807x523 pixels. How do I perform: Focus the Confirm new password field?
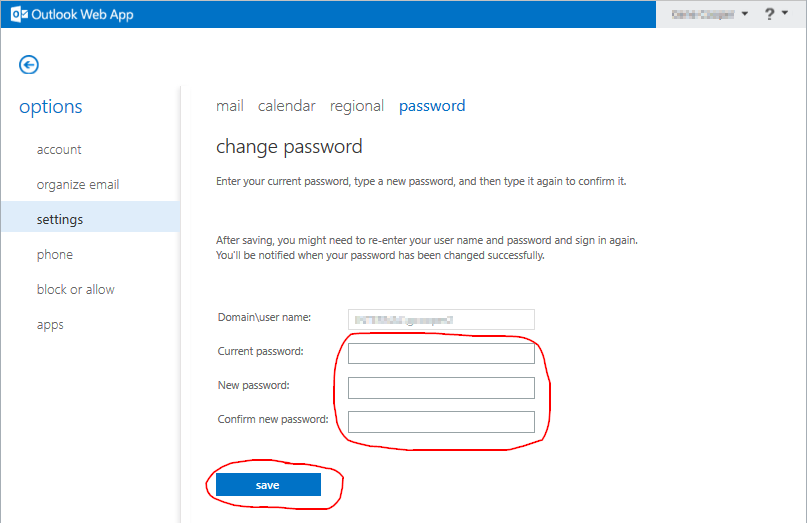(441, 422)
